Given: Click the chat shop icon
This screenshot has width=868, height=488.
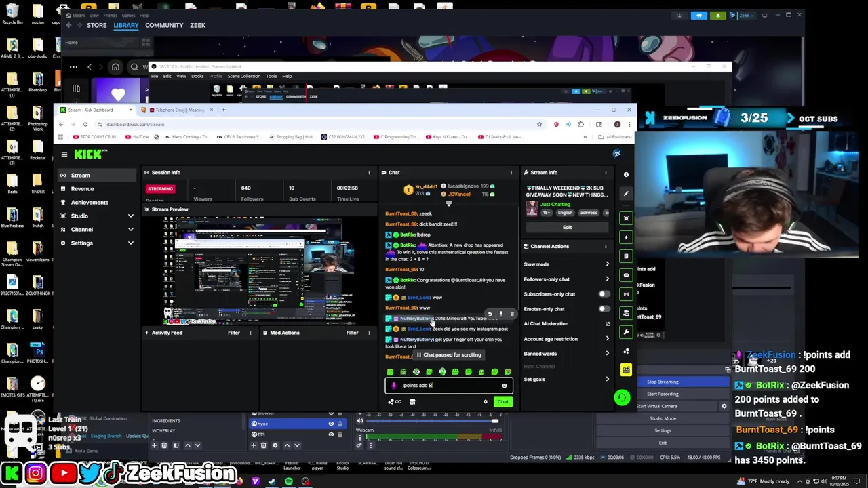Looking at the screenshot, I should pyautogui.click(x=412, y=401).
